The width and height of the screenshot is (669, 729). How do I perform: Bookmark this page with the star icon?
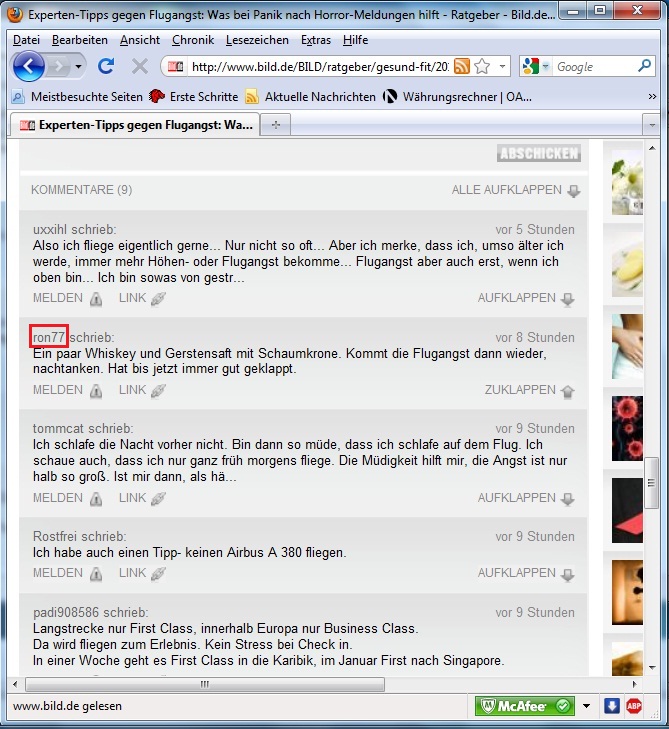[x=482, y=66]
